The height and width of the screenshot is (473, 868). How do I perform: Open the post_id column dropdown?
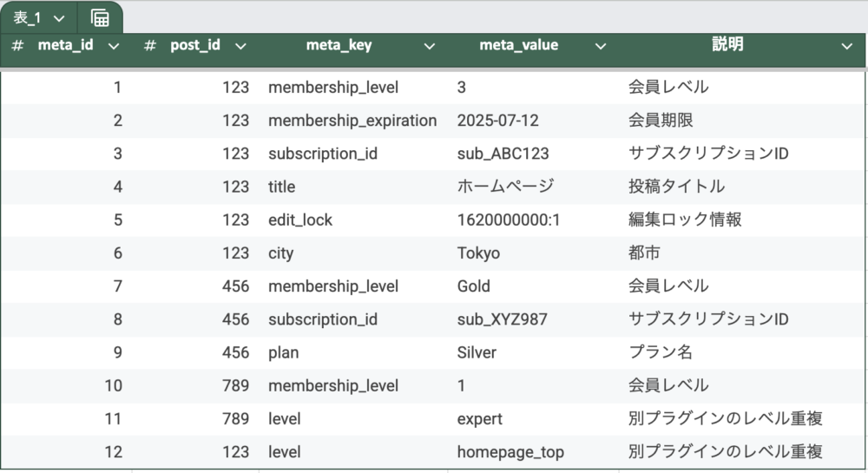[x=240, y=47]
